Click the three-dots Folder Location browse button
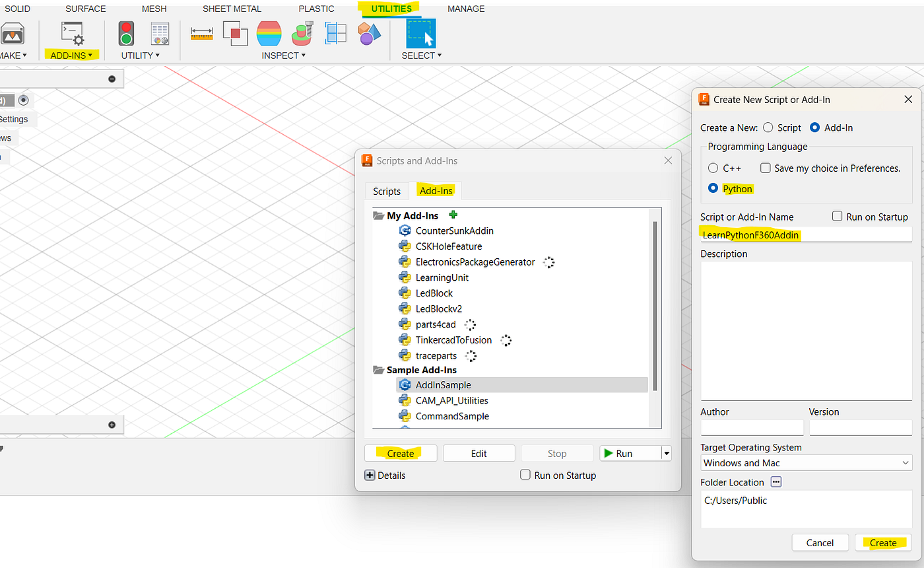This screenshot has width=924, height=568. 775,482
